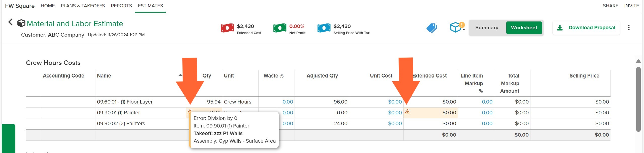Select the ESTIMATES tab

click(150, 6)
